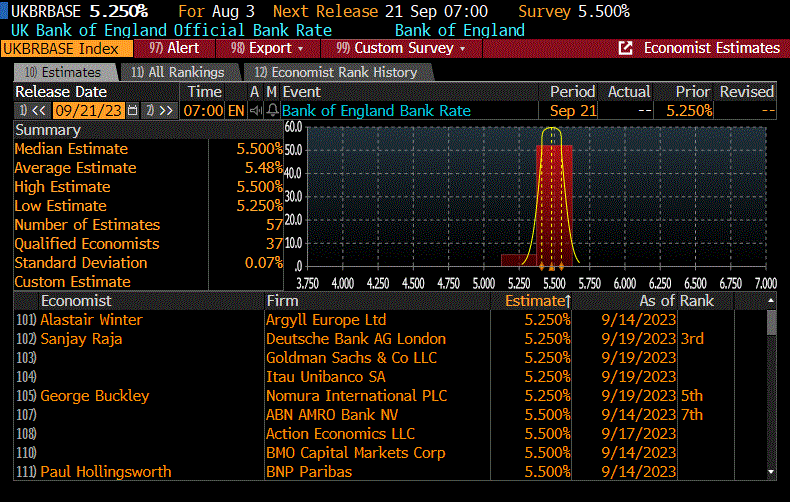Screen dimensions: 790x502
Task: Edit the release date 09/21/23 field
Action: click(x=88, y=110)
